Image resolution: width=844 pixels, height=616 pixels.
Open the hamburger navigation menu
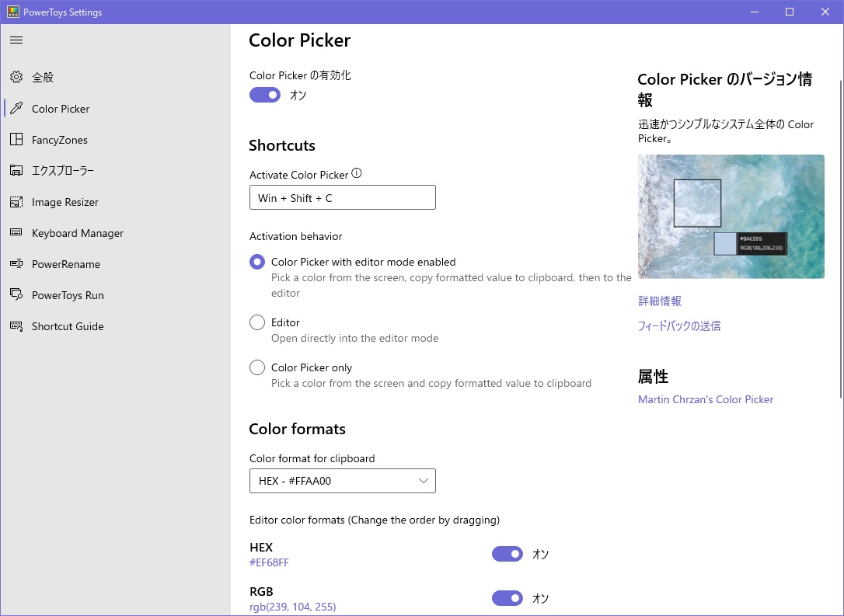[16, 40]
